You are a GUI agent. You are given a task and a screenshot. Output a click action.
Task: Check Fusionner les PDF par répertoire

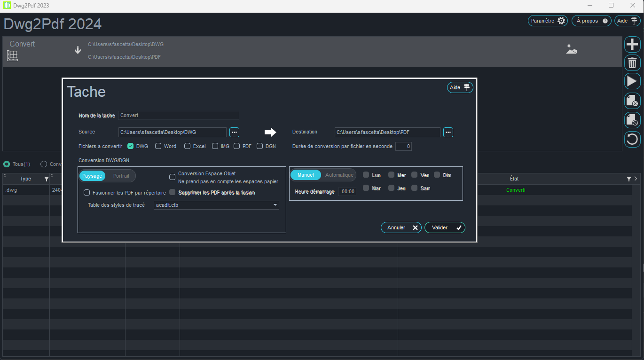pyautogui.click(x=86, y=192)
